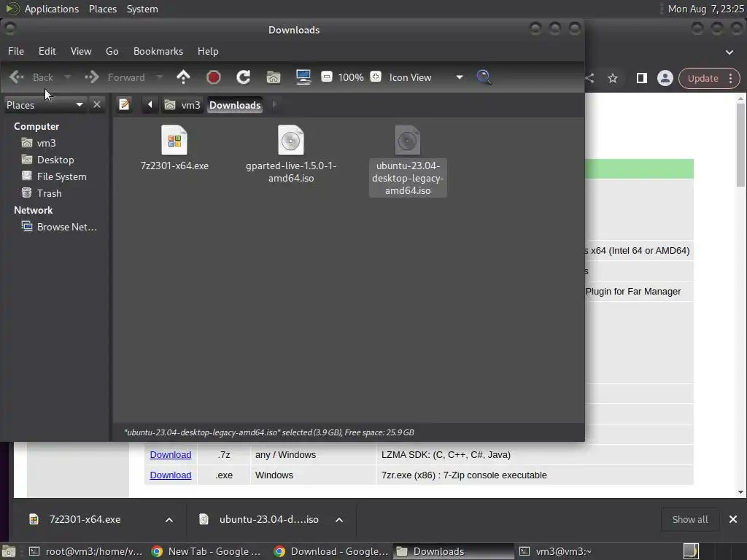Viewport: 747px width, 560px height.
Task: Open Chrome tab search chevron
Action: coord(729,52)
